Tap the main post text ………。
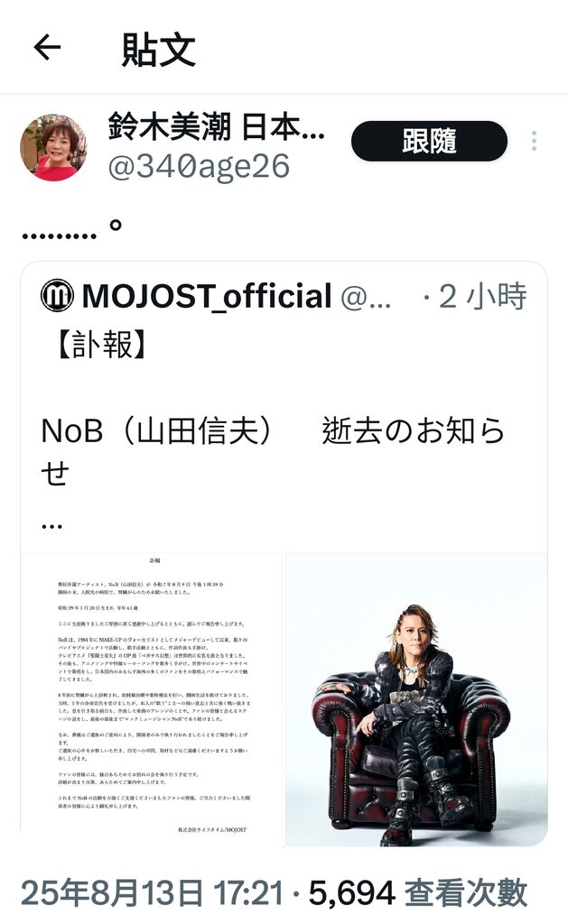568x924 pixels. (x=72, y=228)
